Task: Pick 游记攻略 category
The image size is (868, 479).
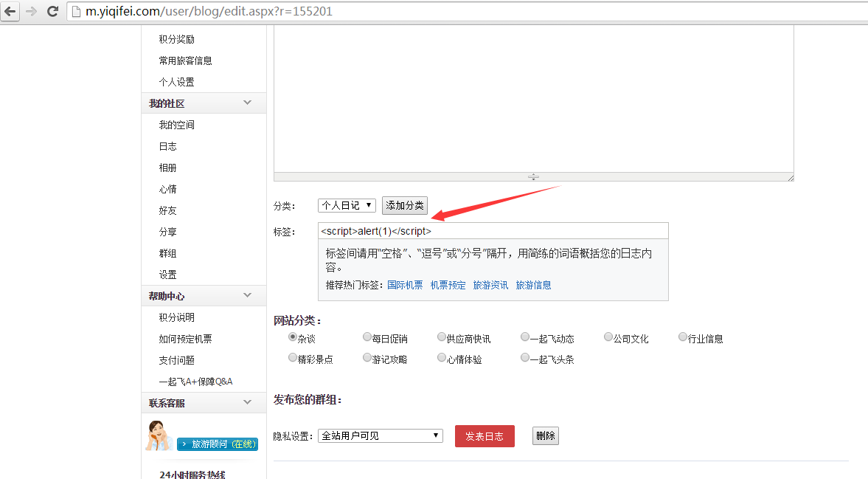Action: (x=367, y=358)
